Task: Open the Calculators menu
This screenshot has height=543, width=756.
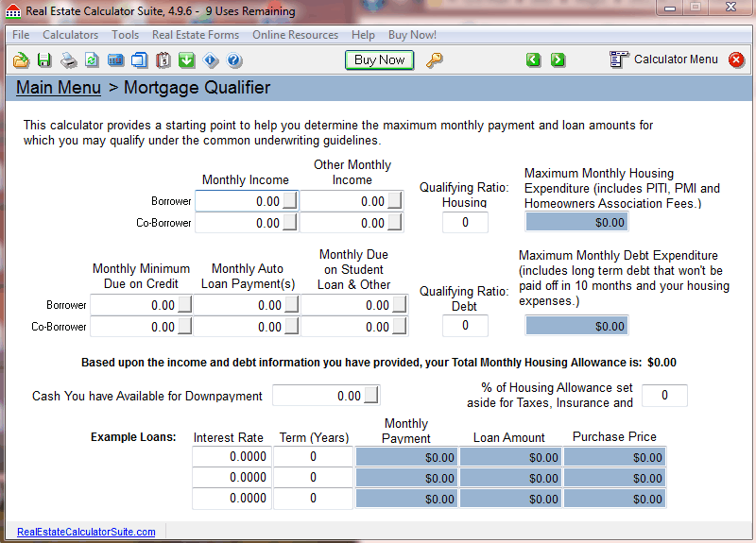Action: tap(70, 35)
